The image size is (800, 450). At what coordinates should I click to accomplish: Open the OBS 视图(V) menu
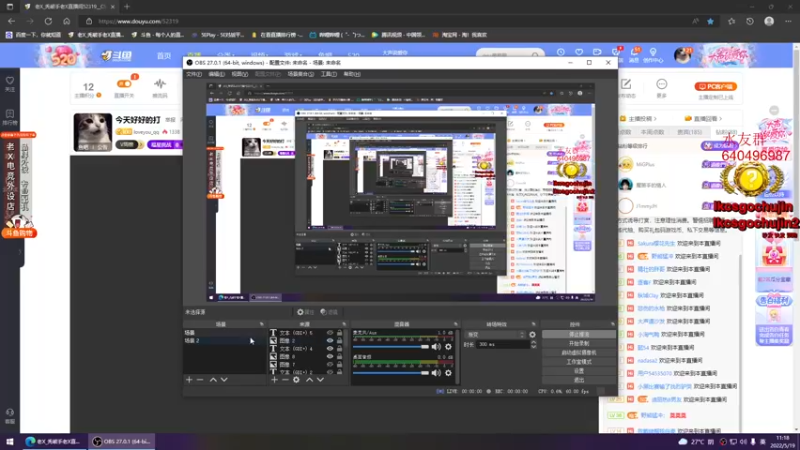tap(239, 74)
